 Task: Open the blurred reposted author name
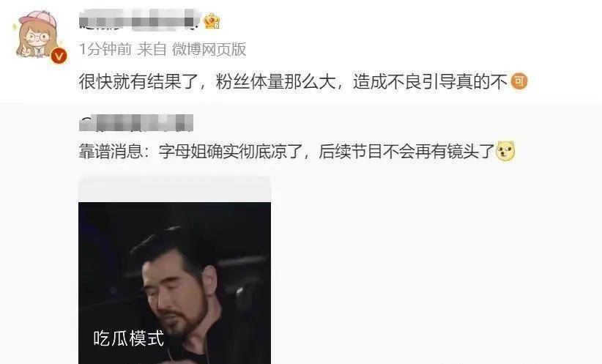[136, 124]
